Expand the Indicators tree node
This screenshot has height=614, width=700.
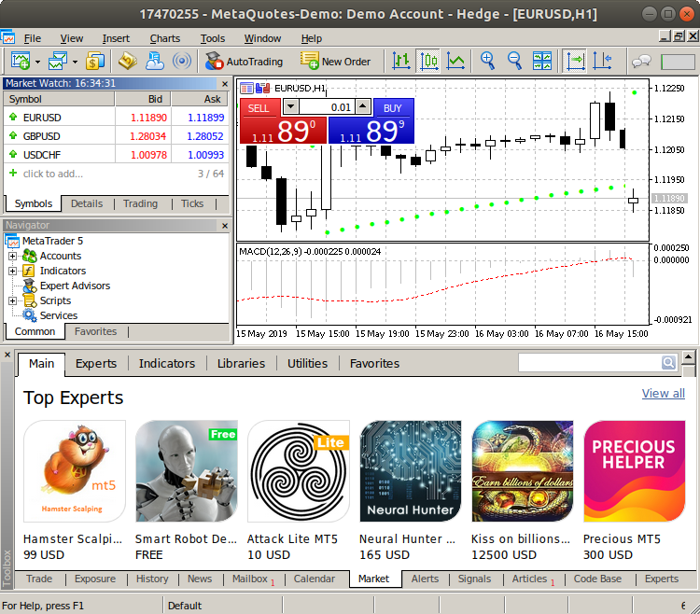pyautogui.click(x=13, y=271)
